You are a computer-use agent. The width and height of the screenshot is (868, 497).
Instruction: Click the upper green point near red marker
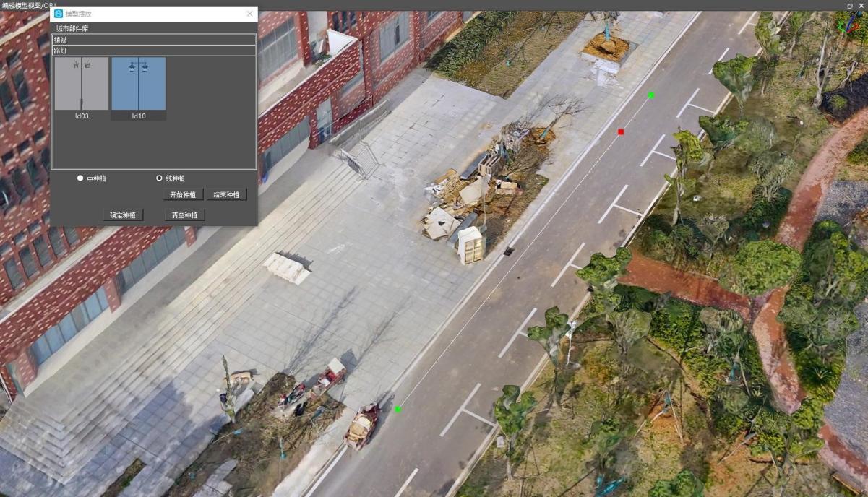[651, 95]
